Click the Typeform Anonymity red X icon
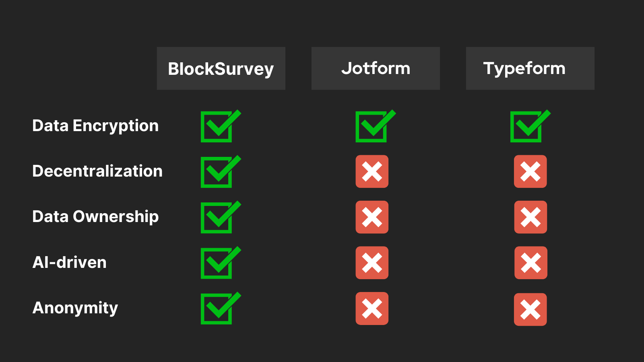 [530, 309]
